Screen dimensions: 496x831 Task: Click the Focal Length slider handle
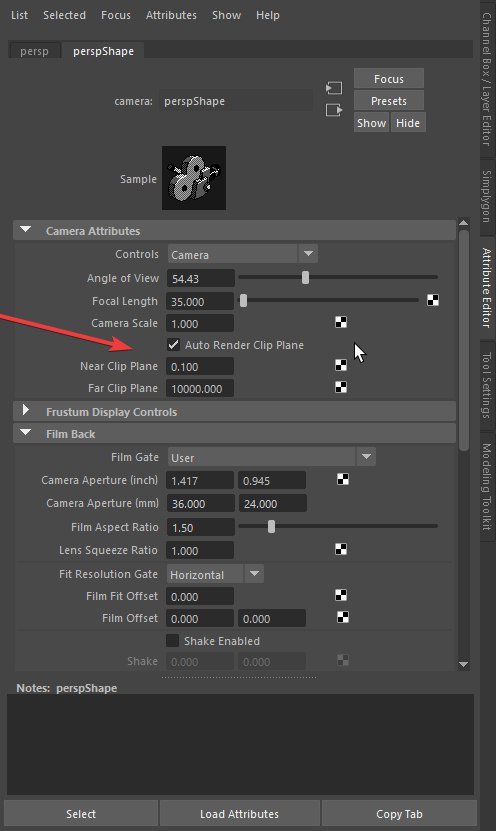(x=243, y=300)
